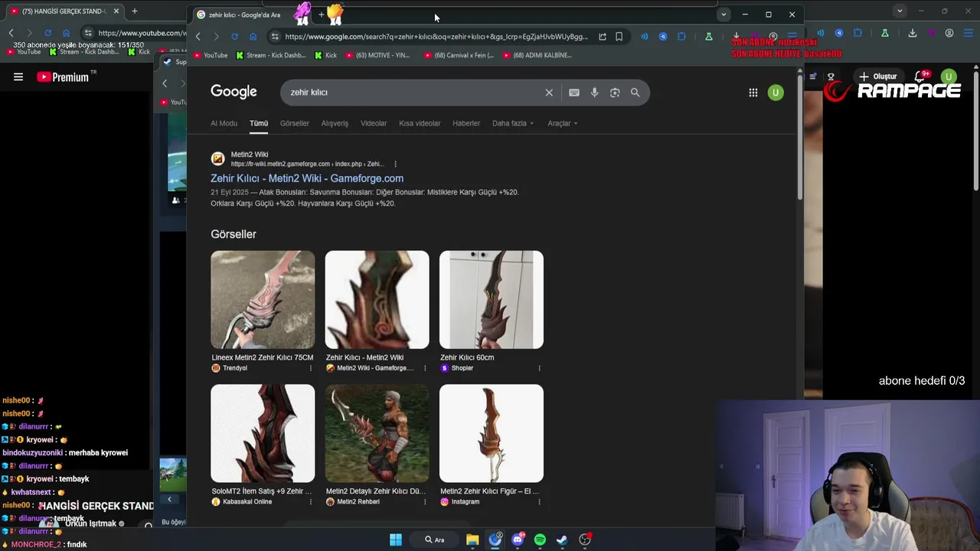Screen dimensions: 980x551
Task: Open a new tab in Google window
Action: [321, 15]
